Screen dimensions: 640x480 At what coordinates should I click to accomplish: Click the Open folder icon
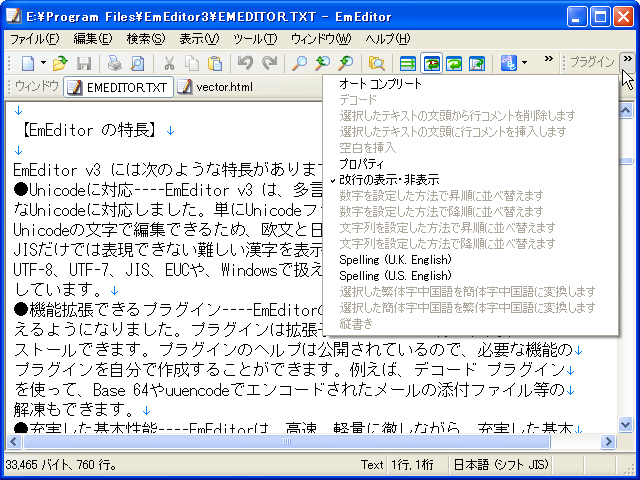coord(60,63)
